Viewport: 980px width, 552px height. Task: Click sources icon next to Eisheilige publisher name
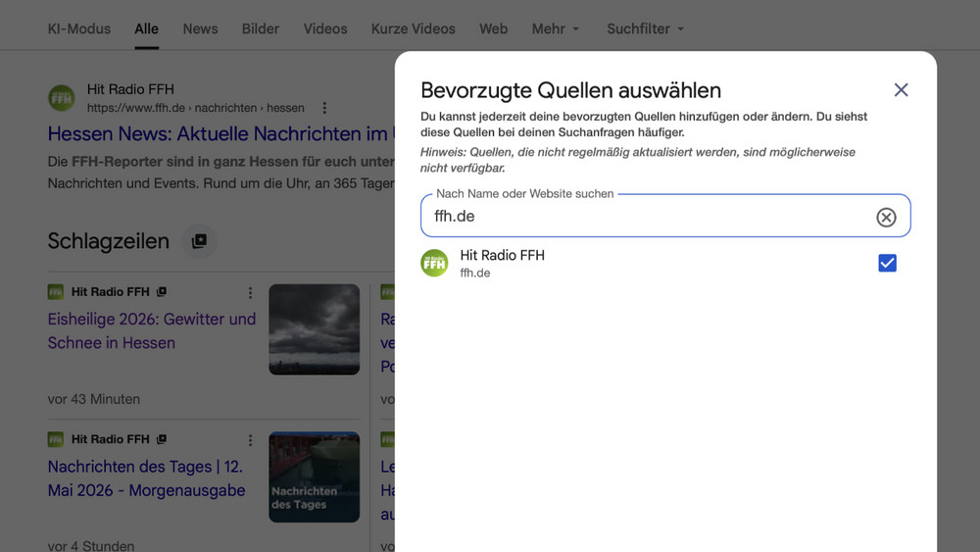162,292
